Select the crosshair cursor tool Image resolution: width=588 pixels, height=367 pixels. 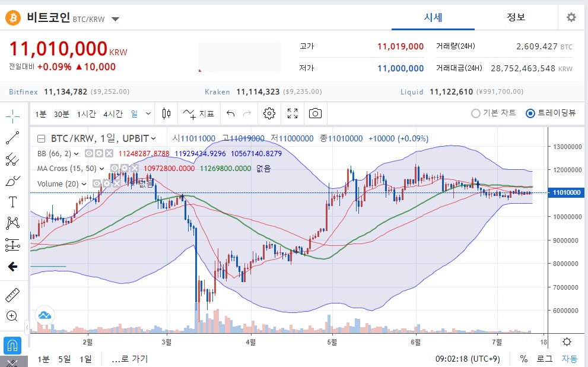pos(12,116)
